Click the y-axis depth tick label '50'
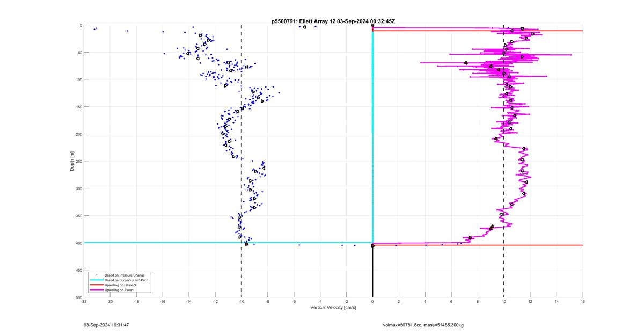This screenshot has height=334, width=644. pos(79,53)
